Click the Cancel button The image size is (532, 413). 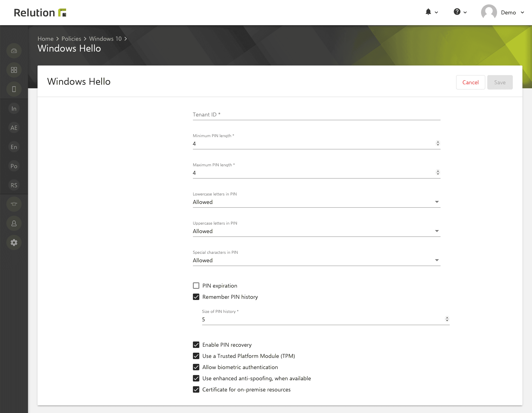click(x=470, y=82)
